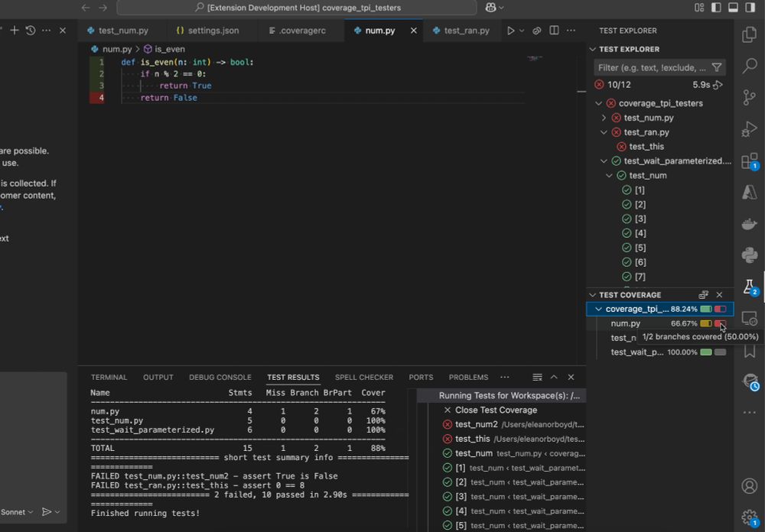765x532 pixels.
Task: Collapse coverage_tpi coverage tree row
Action: [599, 309]
